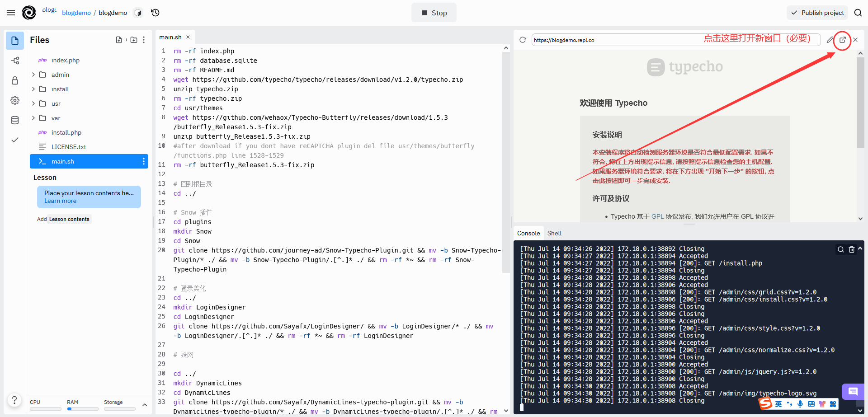Click the Replit spiral logo
The width and height of the screenshot is (868, 417).
[29, 13]
